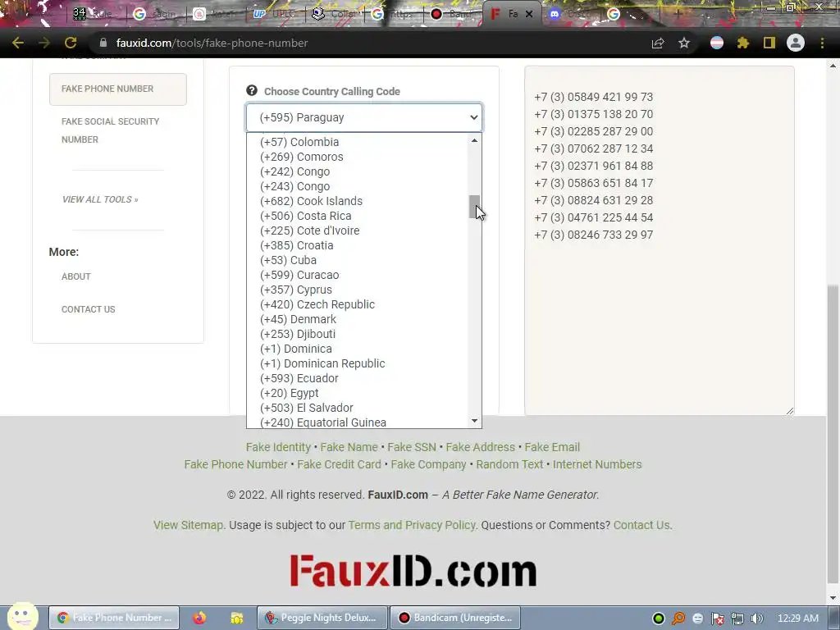The height and width of the screenshot is (630, 840).
Task: Click the green circle tray icon
Action: click(659, 619)
